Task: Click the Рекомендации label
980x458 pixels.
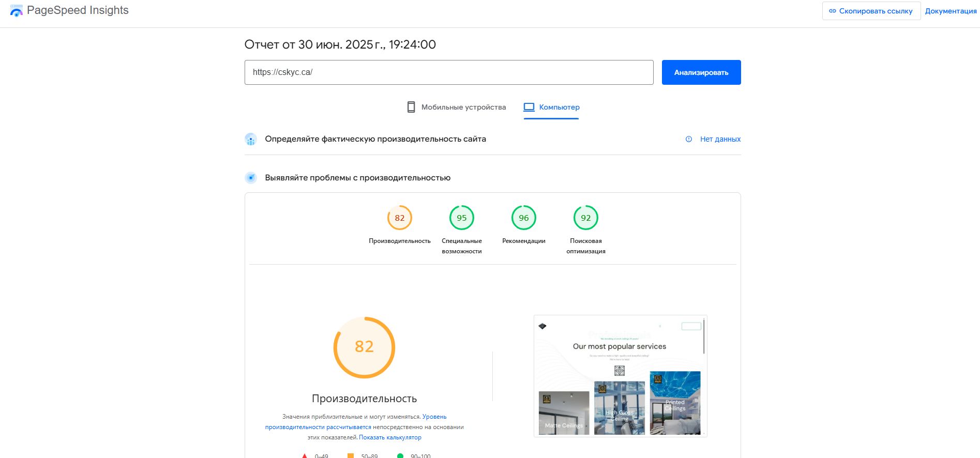Action: coord(524,241)
